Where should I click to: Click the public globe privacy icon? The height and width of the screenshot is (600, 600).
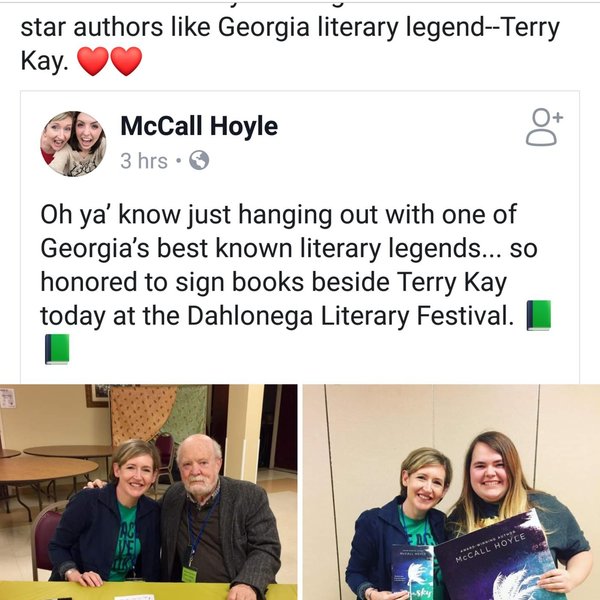click(x=199, y=160)
